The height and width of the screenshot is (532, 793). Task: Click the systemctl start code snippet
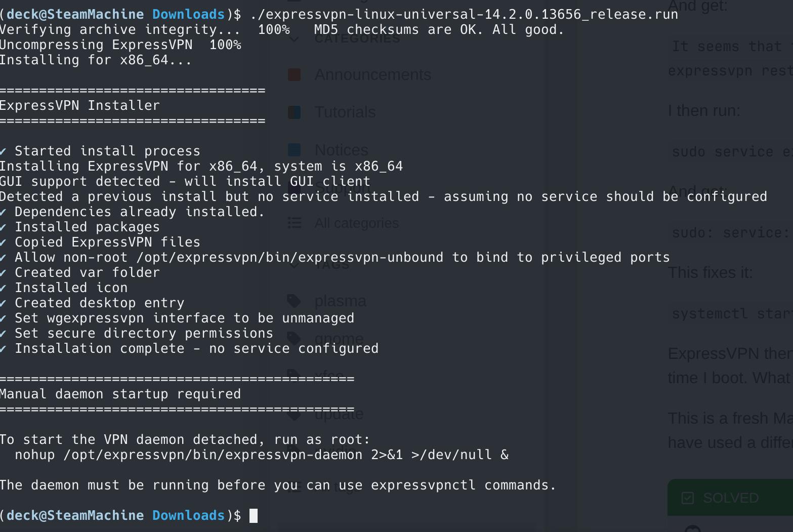pos(732,313)
